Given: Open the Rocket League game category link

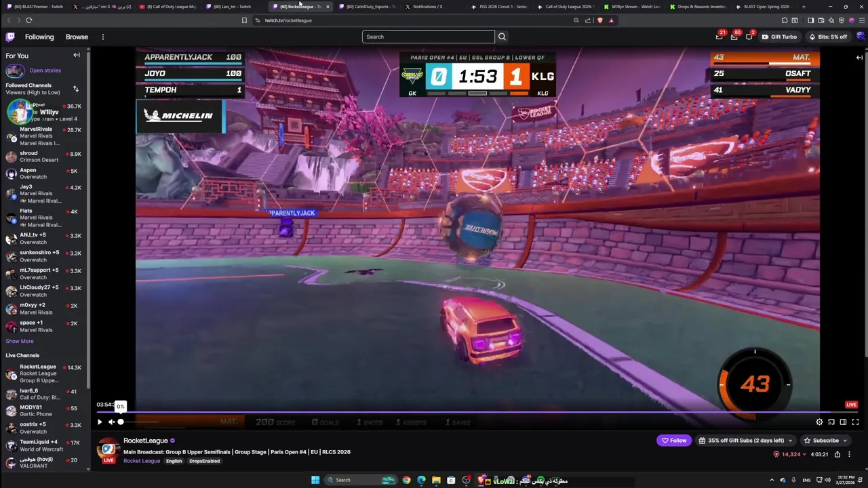Looking at the screenshot, I should coord(142,461).
